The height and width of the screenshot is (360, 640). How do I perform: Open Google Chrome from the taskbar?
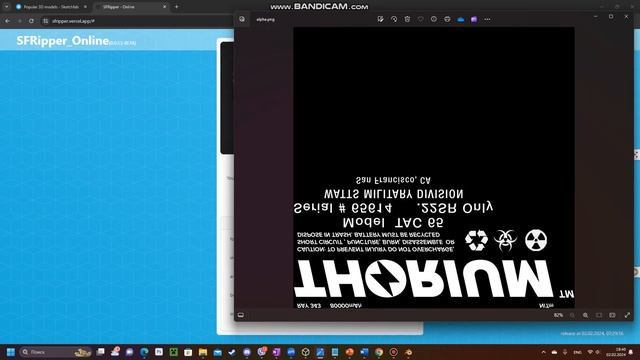point(379,352)
